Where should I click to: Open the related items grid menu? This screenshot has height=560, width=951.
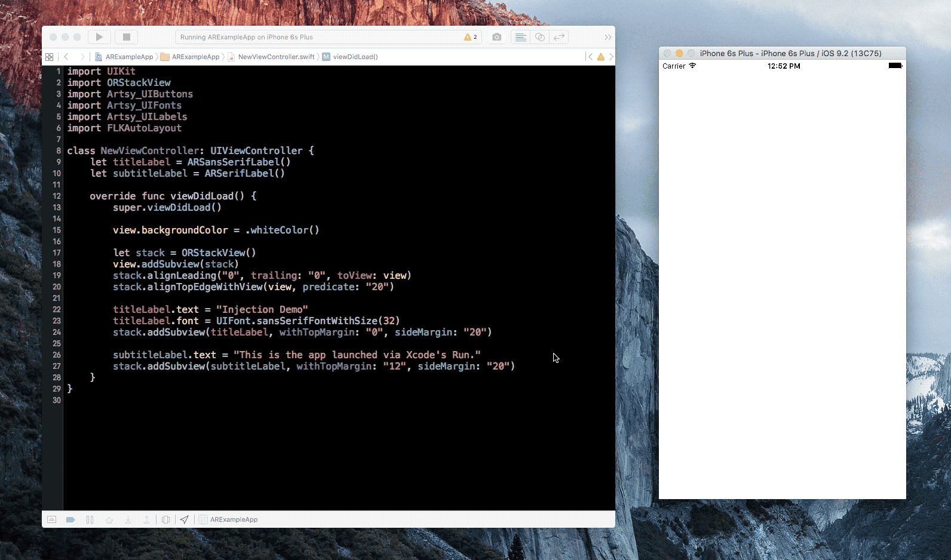50,57
